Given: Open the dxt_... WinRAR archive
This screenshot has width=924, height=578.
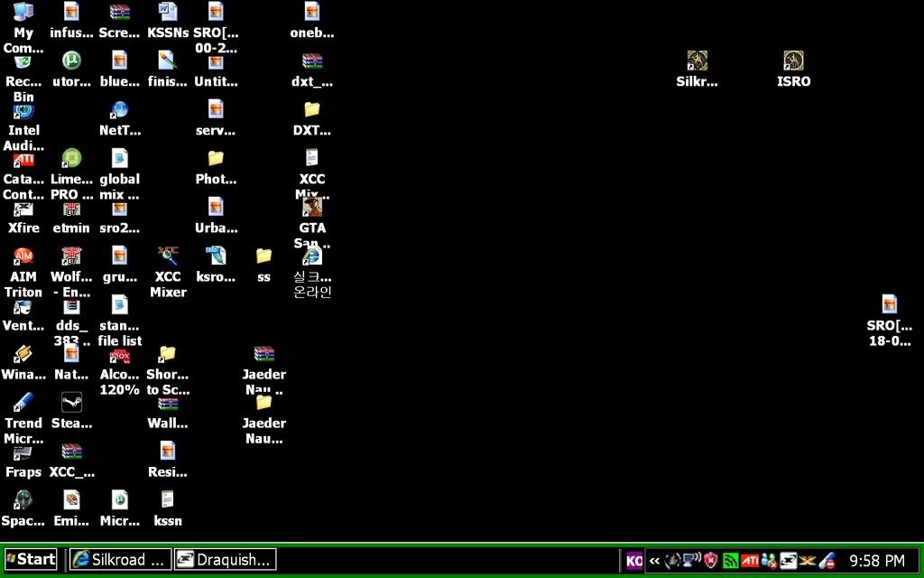Looking at the screenshot, I should point(311,61).
